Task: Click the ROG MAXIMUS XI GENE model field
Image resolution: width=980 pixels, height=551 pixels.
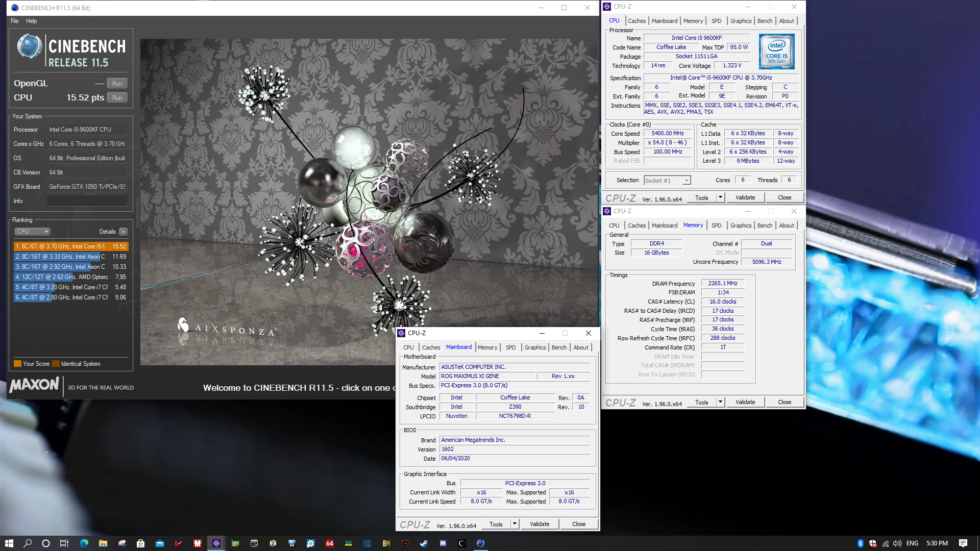Action: tap(487, 376)
